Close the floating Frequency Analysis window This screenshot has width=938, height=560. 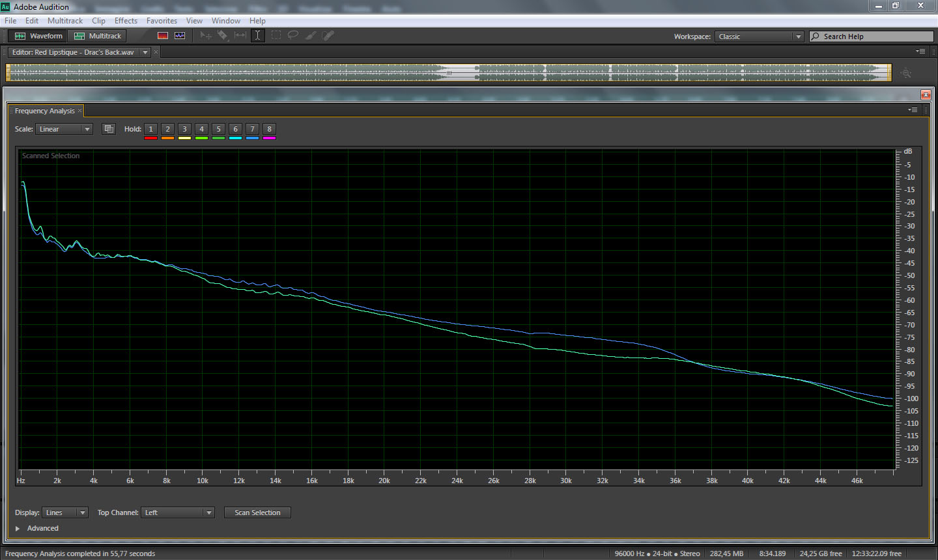pos(925,94)
